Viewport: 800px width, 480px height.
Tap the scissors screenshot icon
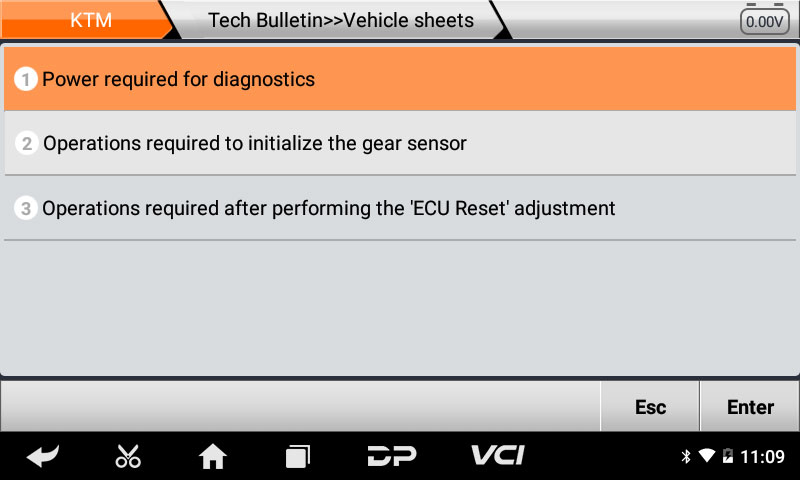click(x=128, y=457)
